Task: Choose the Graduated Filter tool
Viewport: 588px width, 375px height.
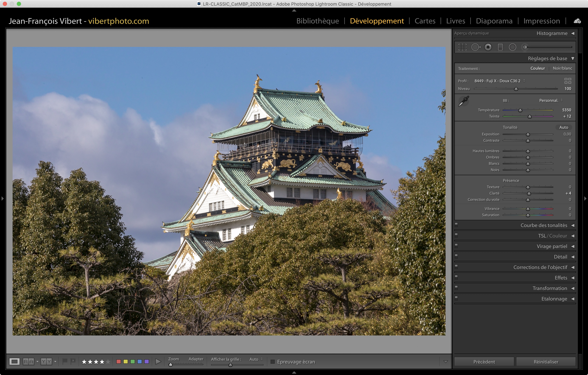Action: tap(500, 47)
